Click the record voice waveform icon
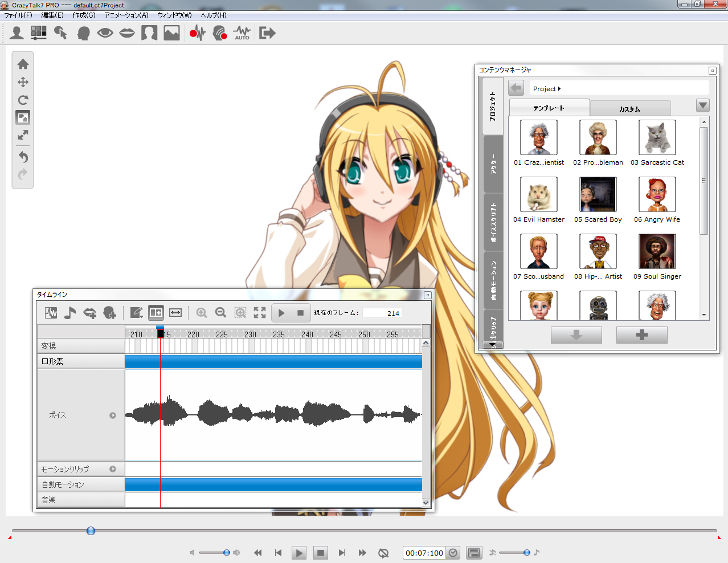728x563 pixels. tap(197, 33)
